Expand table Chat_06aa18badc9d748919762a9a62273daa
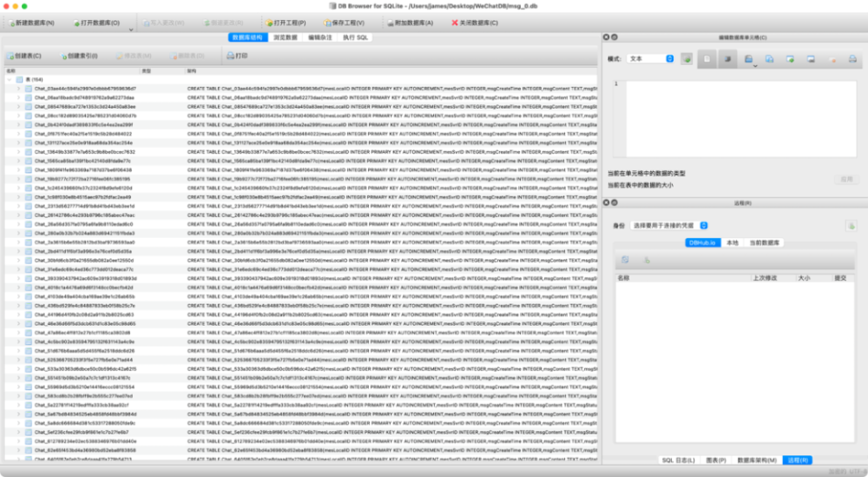 point(18,97)
